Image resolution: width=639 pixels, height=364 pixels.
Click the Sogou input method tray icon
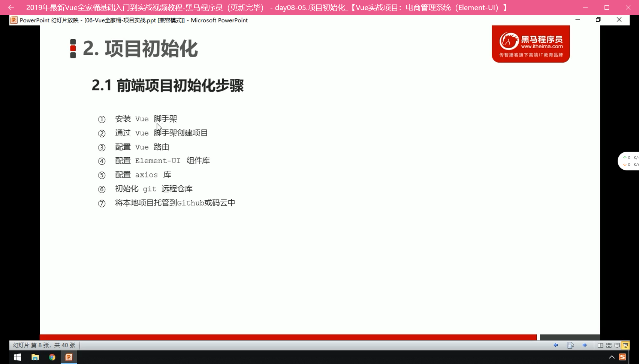(623, 357)
